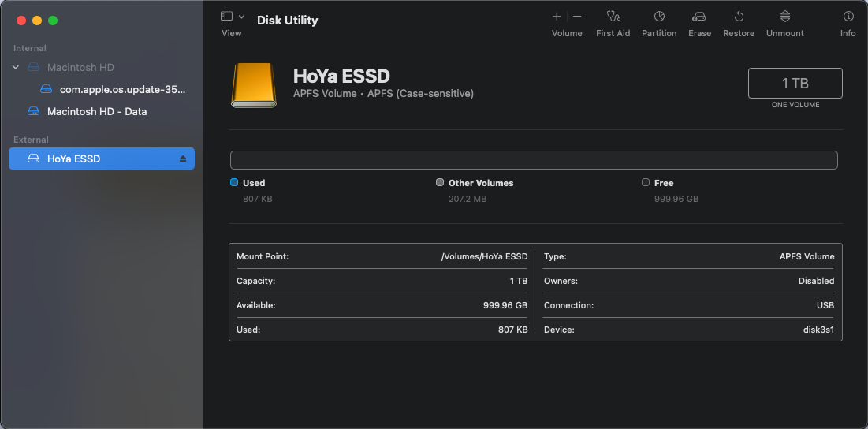Screen dimensions: 868x429
Task: Click the APFS (Case-sensitive) subtitle
Action: coord(421,94)
